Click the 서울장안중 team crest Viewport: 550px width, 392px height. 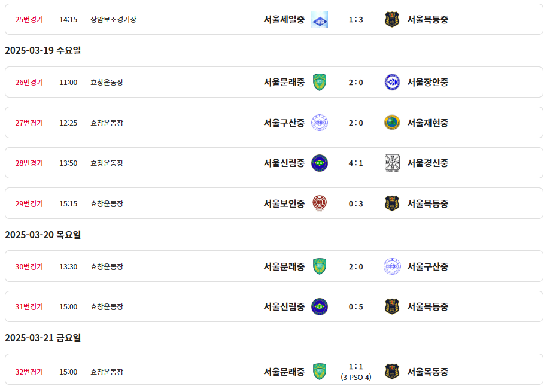coord(392,82)
